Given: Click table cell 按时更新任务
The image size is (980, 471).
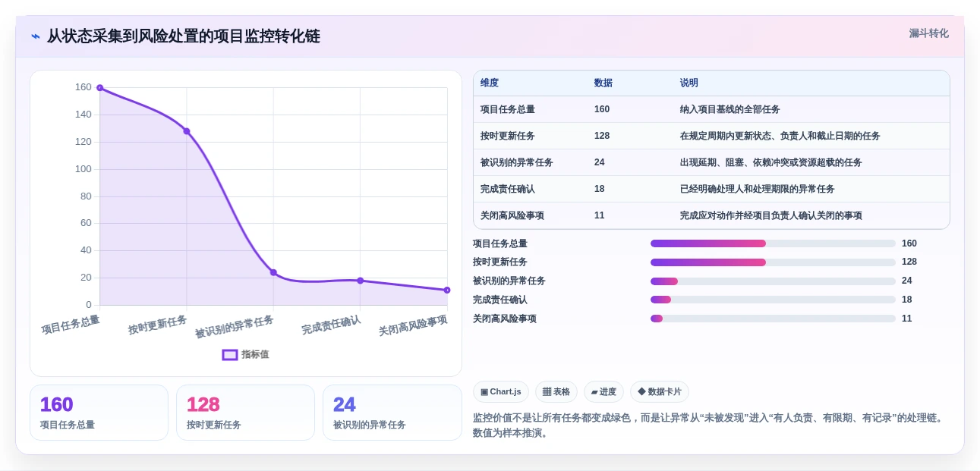Looking at the screenshot, I should (508, 136).
